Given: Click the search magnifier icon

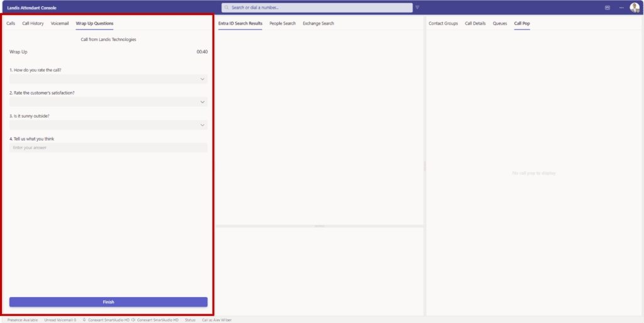Looking at the screenshot, I should [228, 8].
